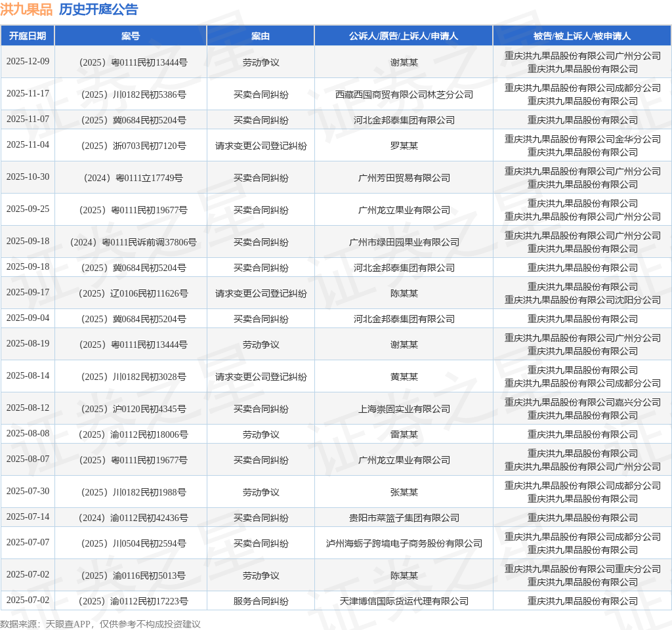The height and width of the screenshot is (630, 672).
Task: Click date 2025-11-04
Action: pos(28,145)
